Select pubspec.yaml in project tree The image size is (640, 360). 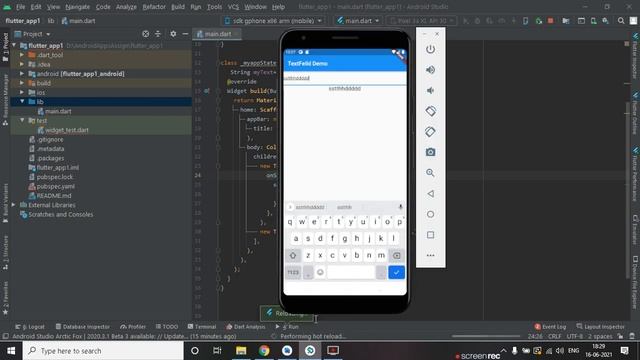pyautogui.click(x=56, y=187)
